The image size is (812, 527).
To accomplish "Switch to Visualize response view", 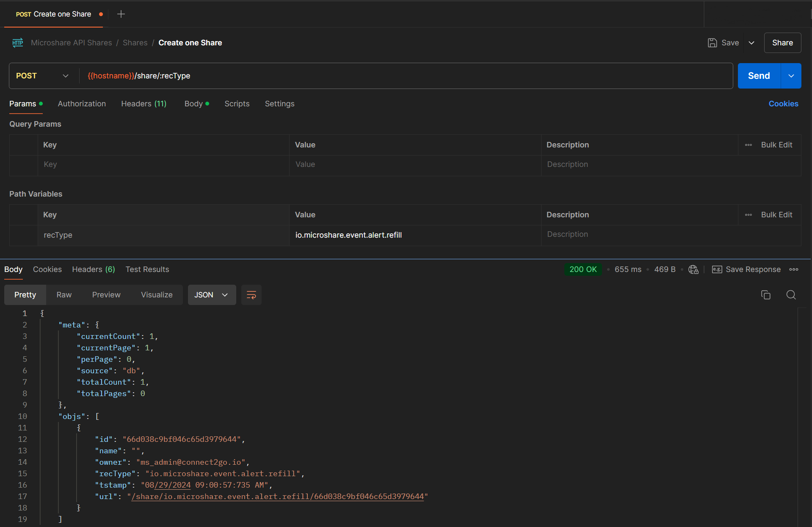I will [x=157, y=295].
